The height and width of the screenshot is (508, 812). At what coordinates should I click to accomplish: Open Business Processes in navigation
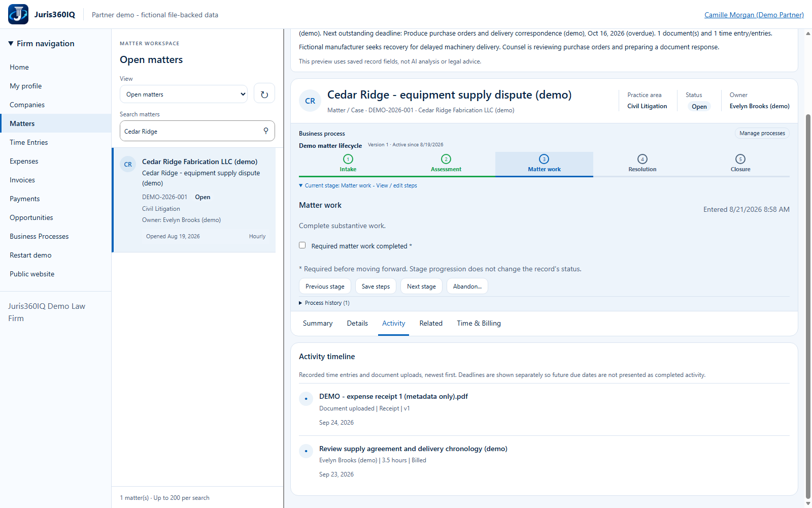(56, 236)
